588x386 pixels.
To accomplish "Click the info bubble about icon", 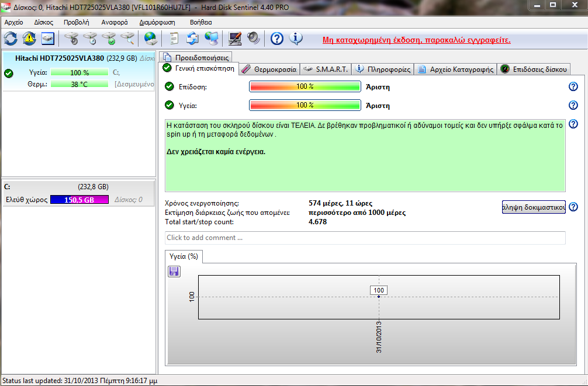I will [296, 38].
